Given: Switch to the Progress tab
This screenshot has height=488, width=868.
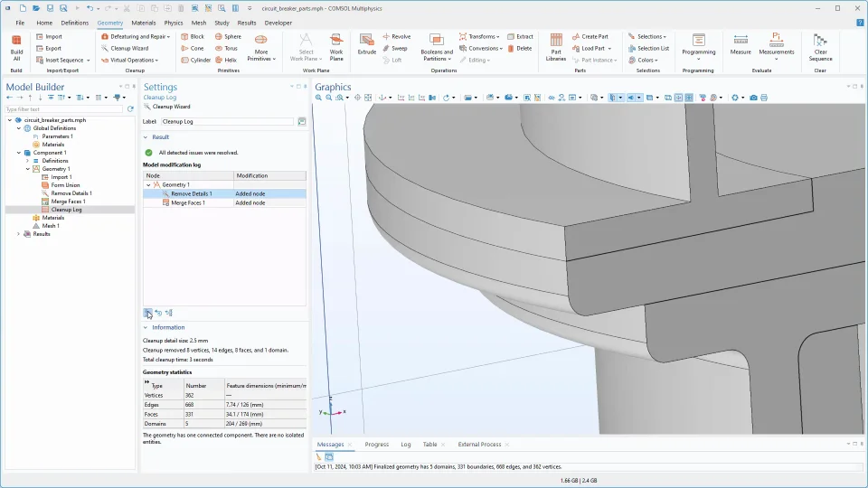Looking at the screenshot, I should tap(376, 445).
